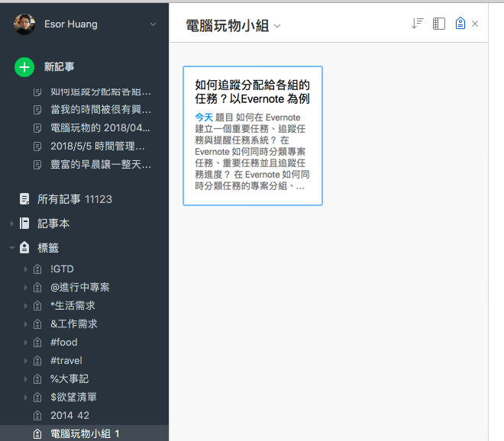Click the 新記事 new note label
The height and width of the screenshot is (441, 504).
[59, 67]
